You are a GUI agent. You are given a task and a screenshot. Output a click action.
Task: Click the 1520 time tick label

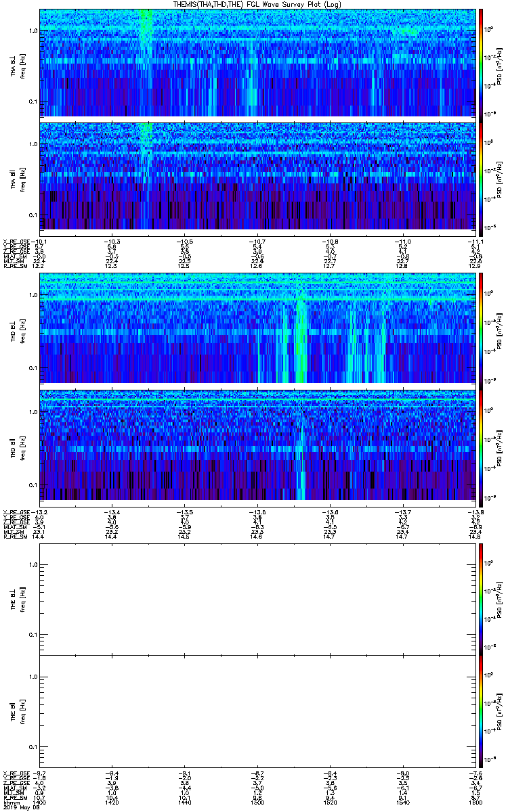pos(329,803)
